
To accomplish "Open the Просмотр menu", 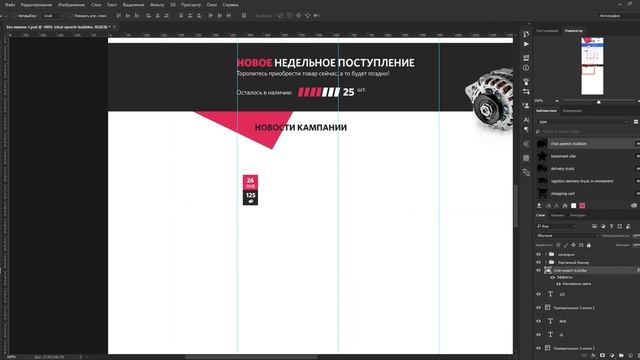I will coord(191,5).
